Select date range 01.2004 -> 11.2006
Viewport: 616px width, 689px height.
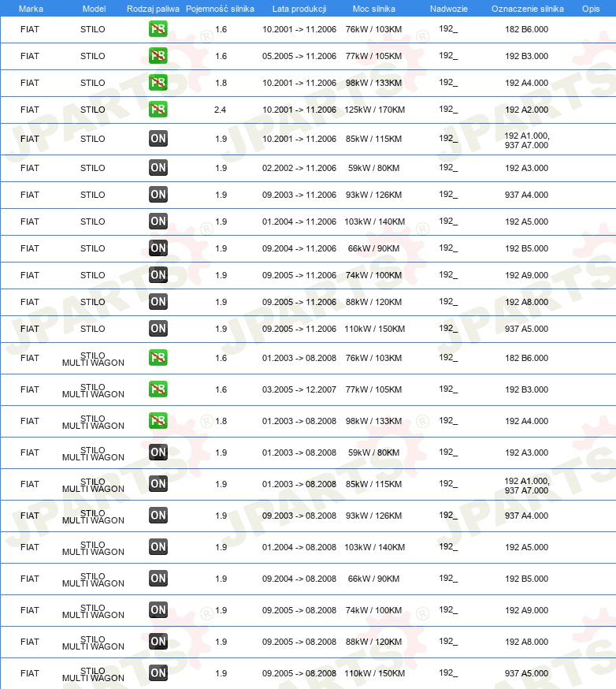[299, 222]
